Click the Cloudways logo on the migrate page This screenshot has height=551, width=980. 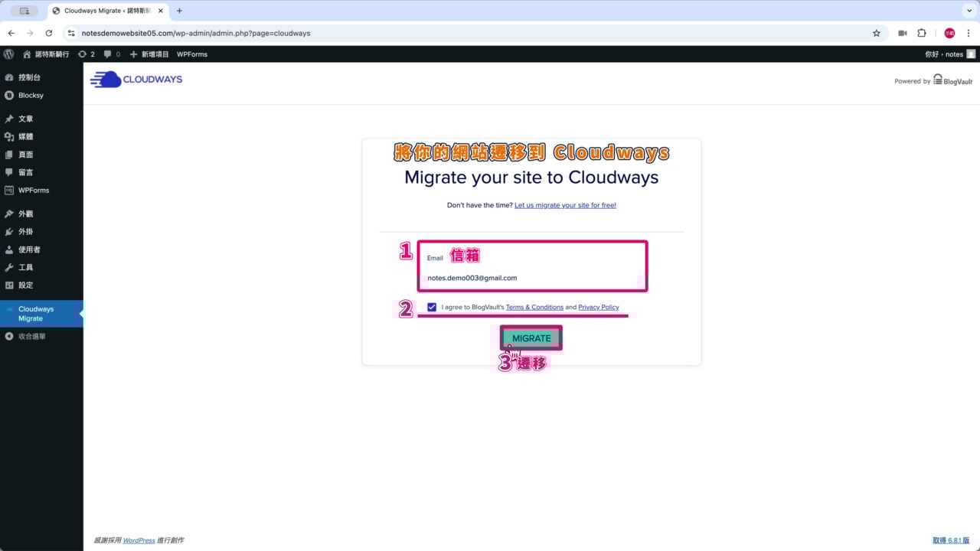(136, 79)
